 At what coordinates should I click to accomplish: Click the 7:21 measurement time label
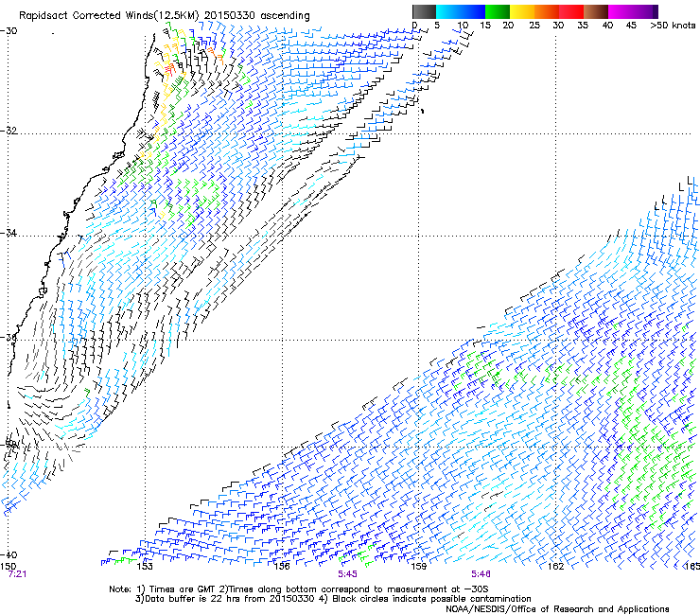coord(17,574)
